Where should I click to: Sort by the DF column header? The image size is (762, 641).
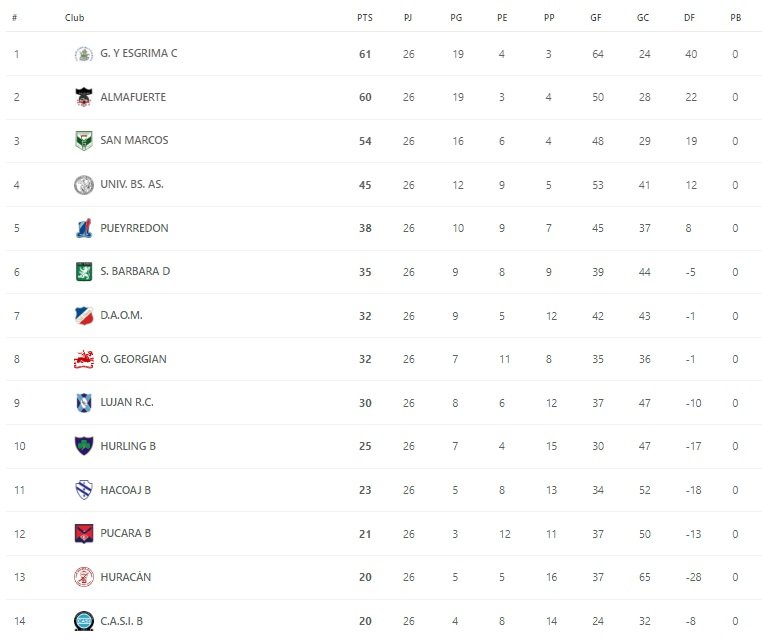coord(690,18)
